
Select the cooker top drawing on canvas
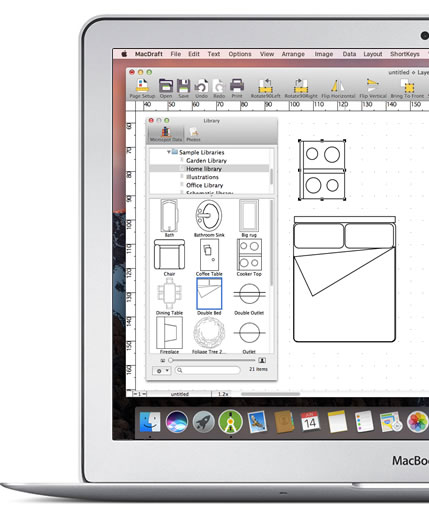pyautogui.click(x=322, y=170)
